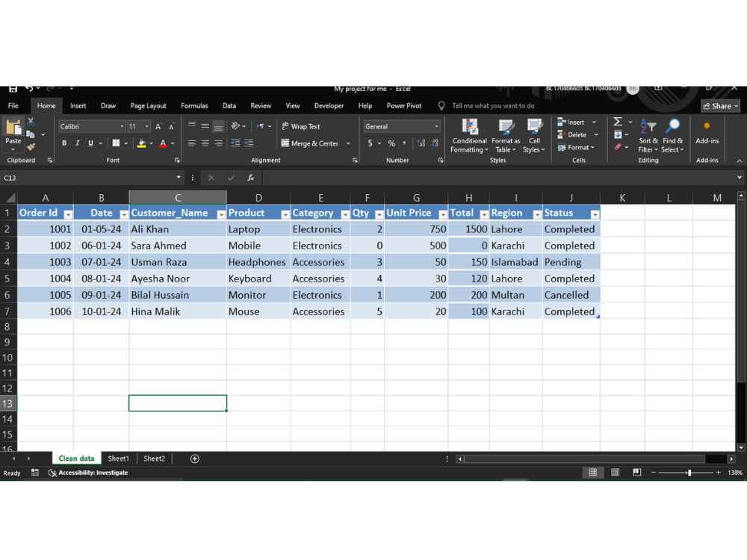The width and height of the screenshot is (747, 560).
Task: Click Merge & Center button
Action: [x=310, y=143]
